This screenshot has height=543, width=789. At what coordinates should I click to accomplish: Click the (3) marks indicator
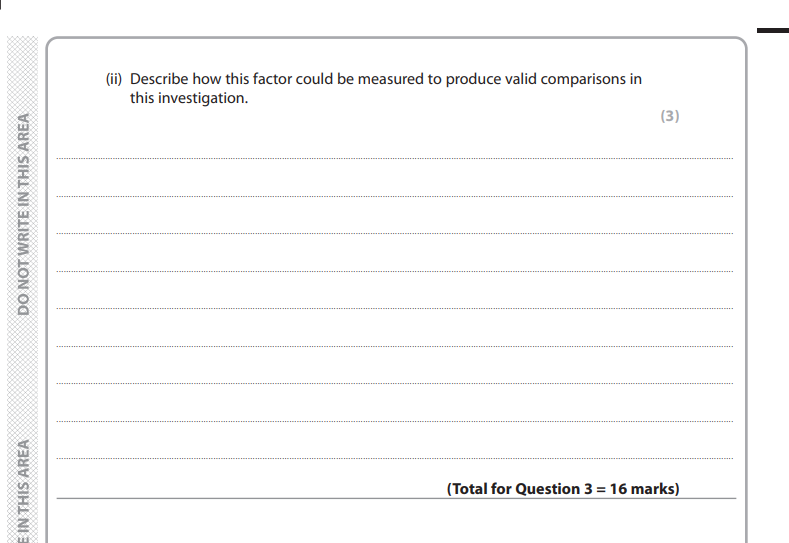tap(670, 116)
